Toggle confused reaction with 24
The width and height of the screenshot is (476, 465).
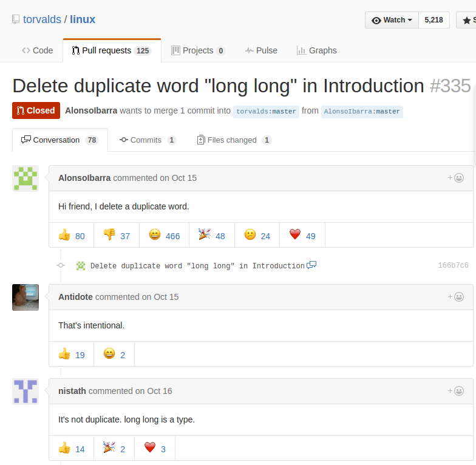257,236
